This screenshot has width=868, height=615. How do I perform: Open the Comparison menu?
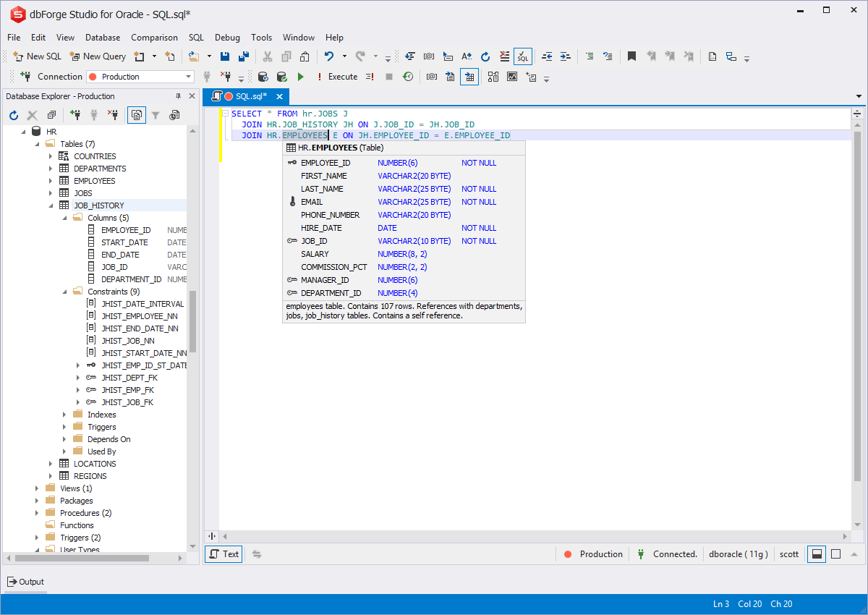pyautogui.click(x=154, y=38)
